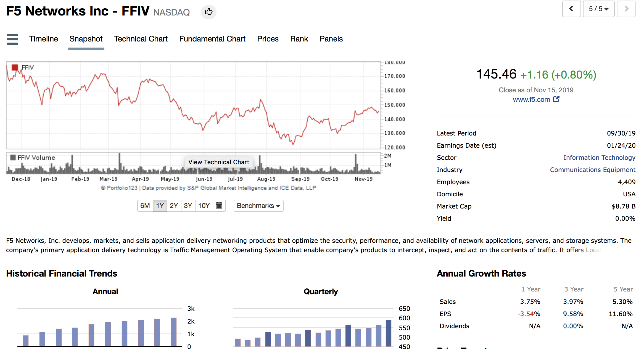Click the next stock right arrow
644x349 pixels.
pyautogui.click(x=626, y=9)
